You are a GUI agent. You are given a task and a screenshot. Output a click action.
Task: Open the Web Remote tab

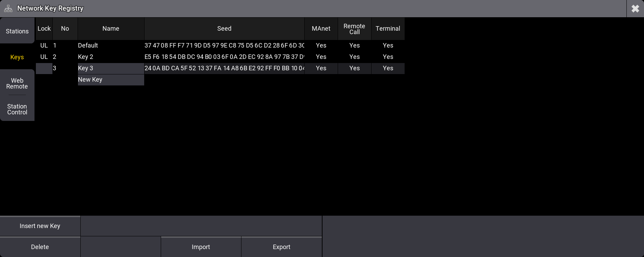pos(17,83)
